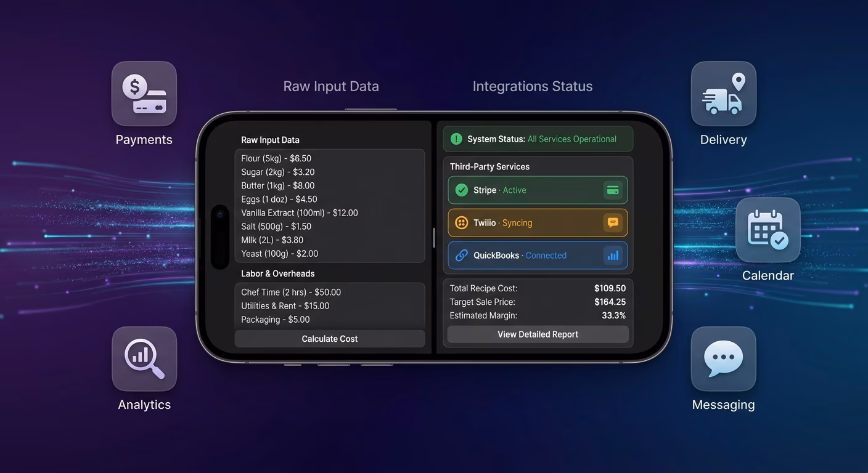Screen dimensions: 868x473
Task: Click the Total Recipe Cost value $109.50
Action: 610,288
